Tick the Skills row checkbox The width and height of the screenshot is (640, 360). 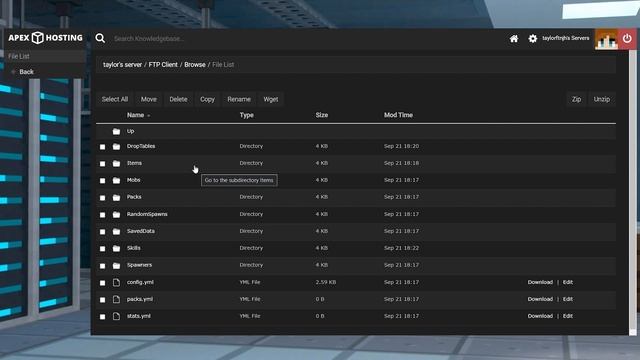(x=102, y=249)
